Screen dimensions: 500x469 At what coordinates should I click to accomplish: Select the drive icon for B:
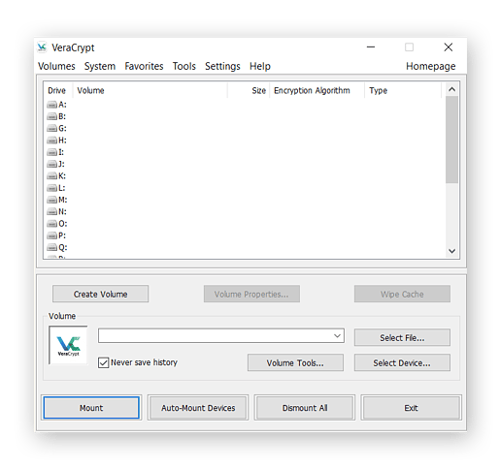click(x=52, y=117)
